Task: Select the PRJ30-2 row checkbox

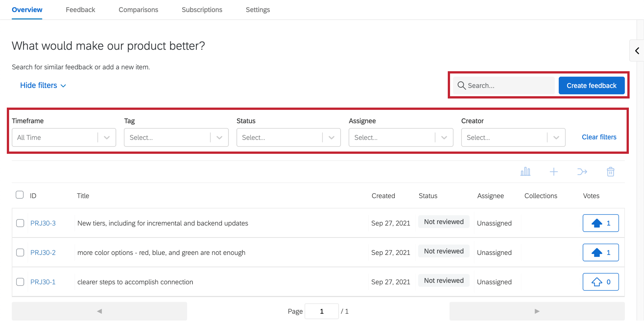Action: click(x=20, y=253)
